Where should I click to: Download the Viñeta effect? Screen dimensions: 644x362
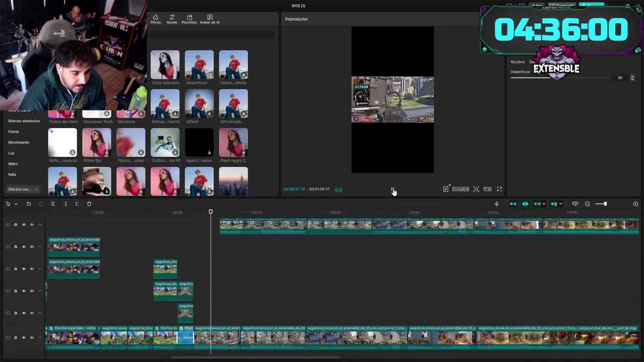(x=209, y=114)
